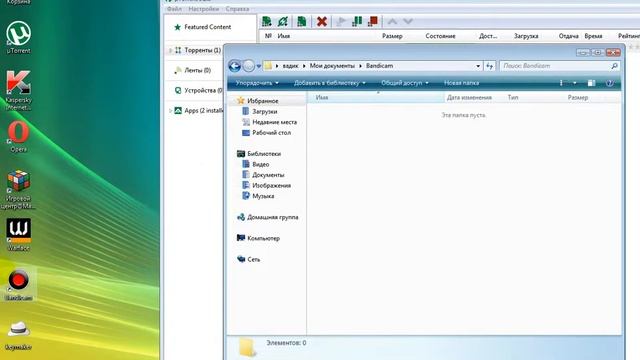Click Мои документы in the address breadcrumb
The width and height of the screenshot is (640, 360).
332,66
